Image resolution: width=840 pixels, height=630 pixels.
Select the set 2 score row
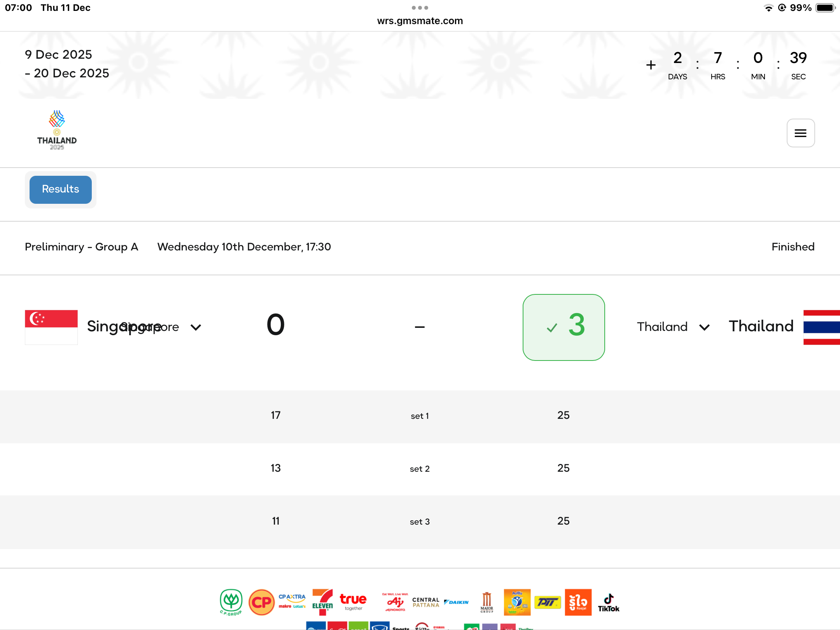(x=420, y=469)
